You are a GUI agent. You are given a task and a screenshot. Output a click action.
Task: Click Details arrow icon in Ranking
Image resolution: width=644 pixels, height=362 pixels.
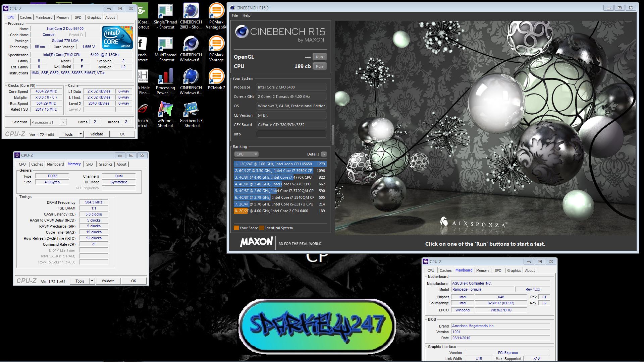coord(324,154)
